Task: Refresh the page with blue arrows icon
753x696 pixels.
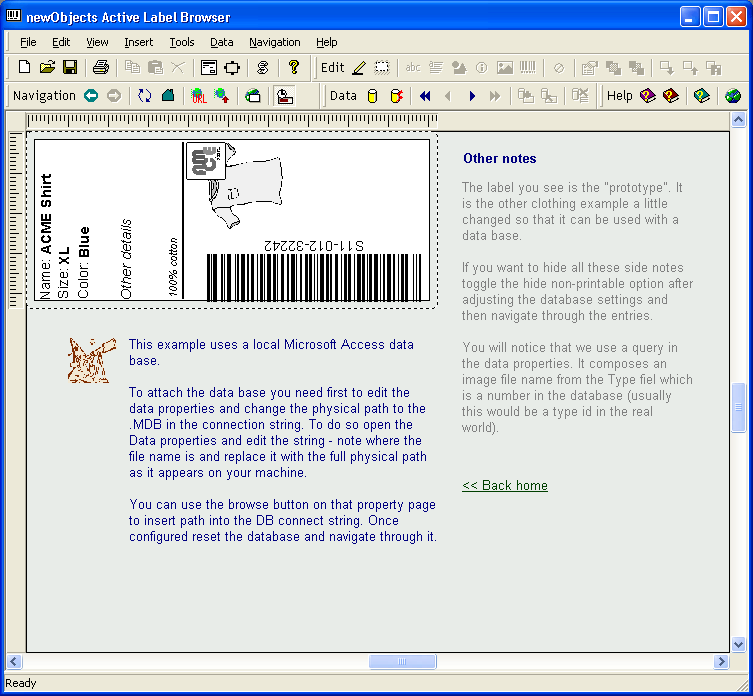Action: pos(145,96)
